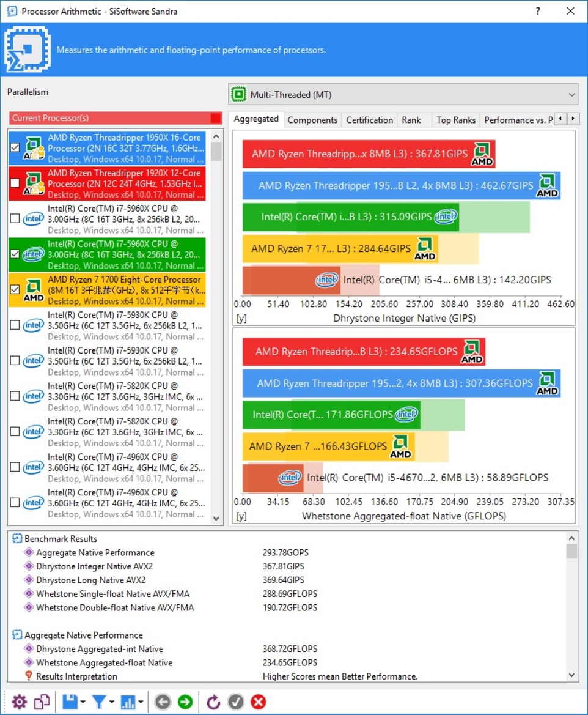This screenshot has height=715, width=588.
Task: Click the Current Processor(s) red color swatch
Action: coord(216,118)
